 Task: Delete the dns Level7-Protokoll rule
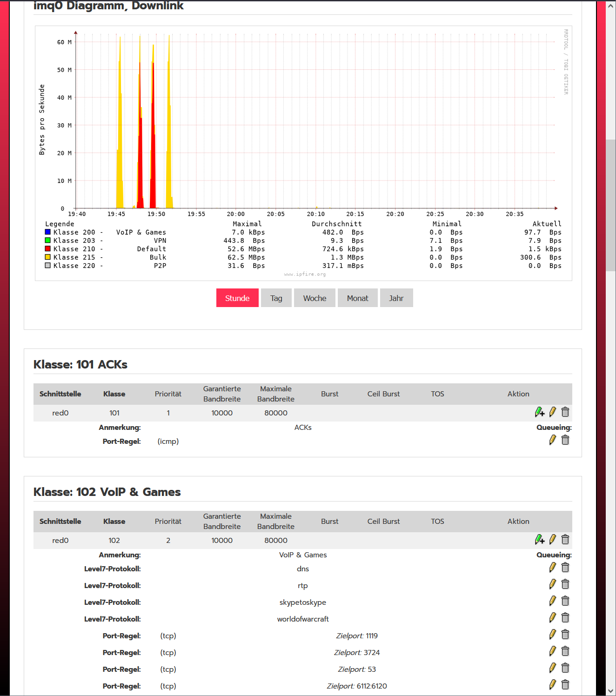point(565,567)
